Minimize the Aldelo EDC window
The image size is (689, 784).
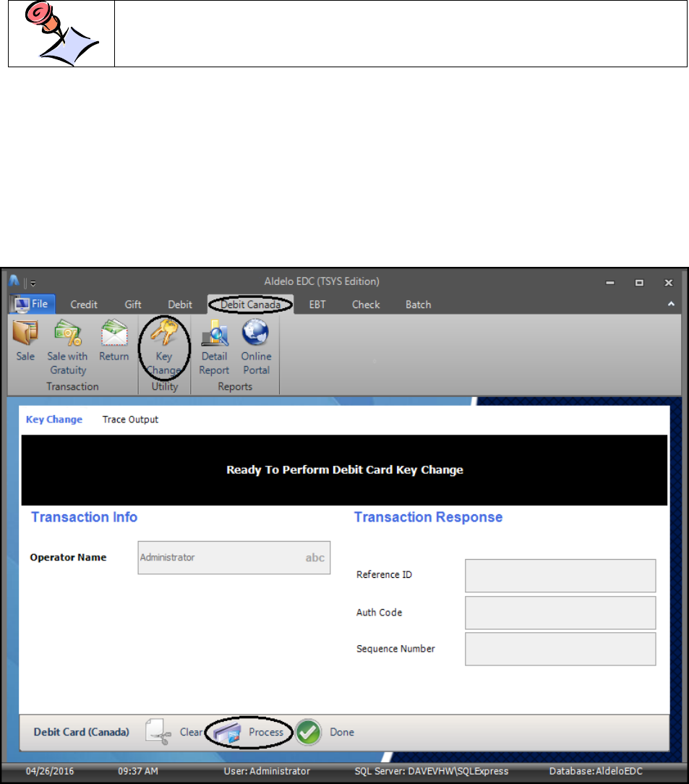coord(610,283)
